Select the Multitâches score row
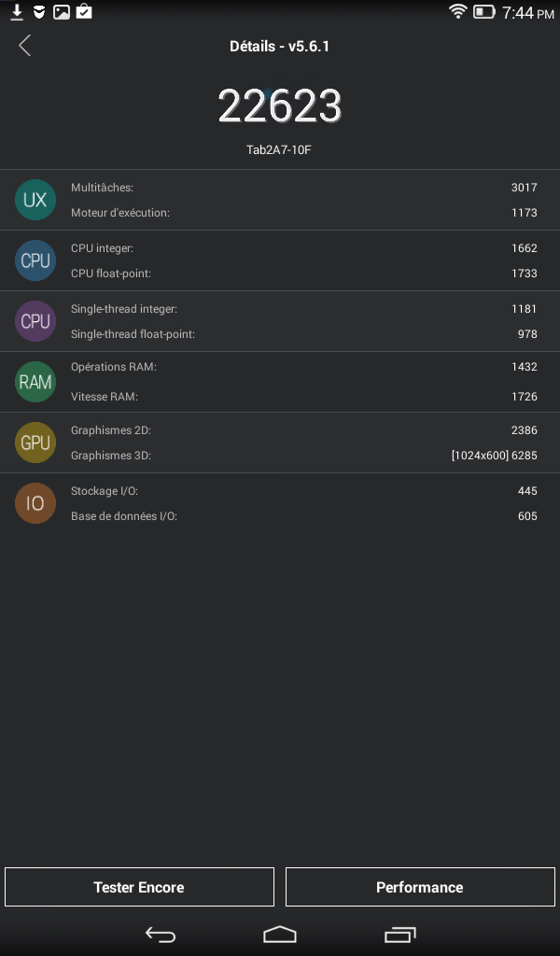 pos(303,188)
